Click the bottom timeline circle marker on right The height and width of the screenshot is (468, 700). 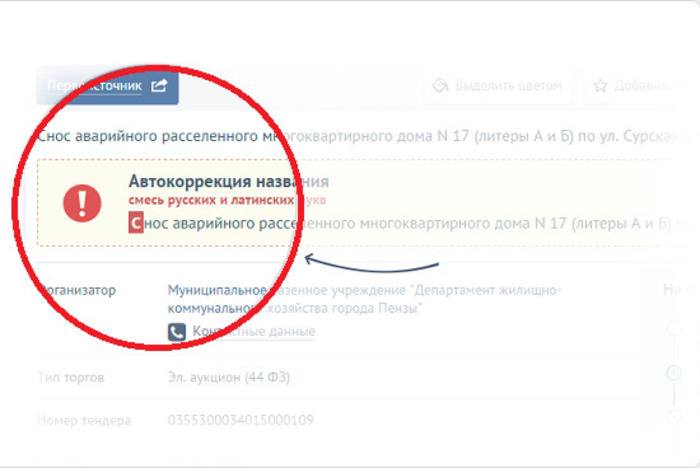click(x=674, y=416)
